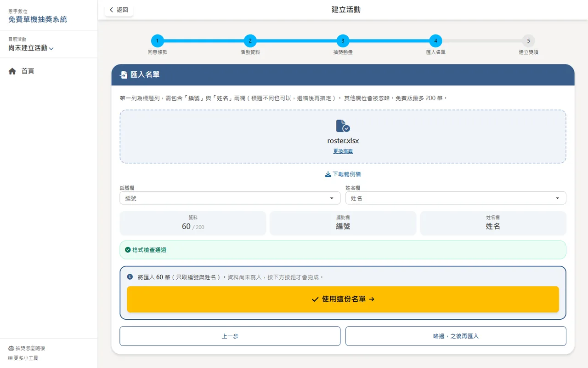Screen dimensions: 588x368
Task: Click the 編號 summary card value
Action: click(x=343, y=226)
